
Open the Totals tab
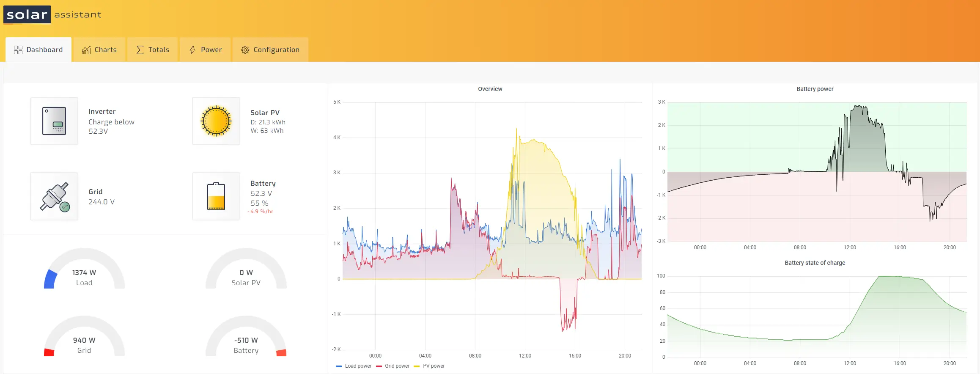click(x=153, y=50)
